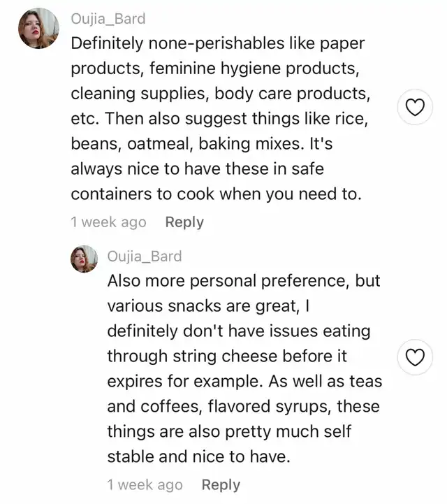
Task: Click the nested reply's 1 week ago timestamp
Action: coord(145,484)
